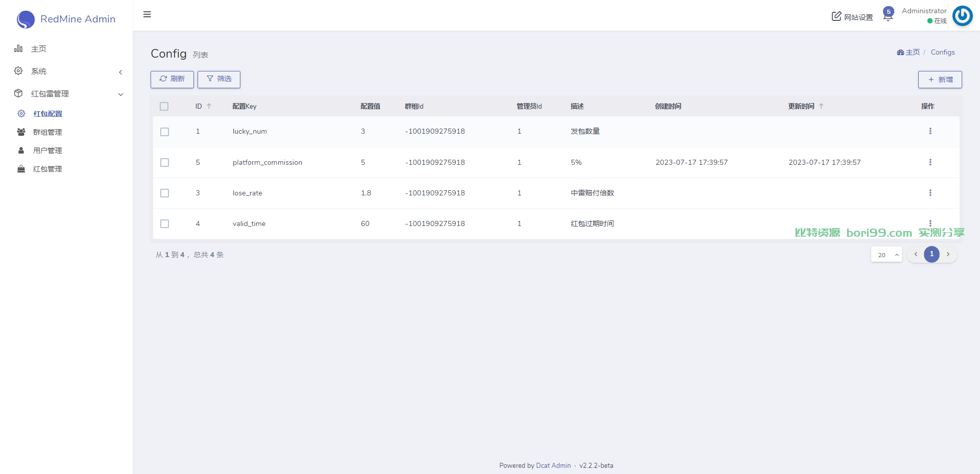
Task: Click the 红包过期时间 description cell
Action: click(592, 223)
